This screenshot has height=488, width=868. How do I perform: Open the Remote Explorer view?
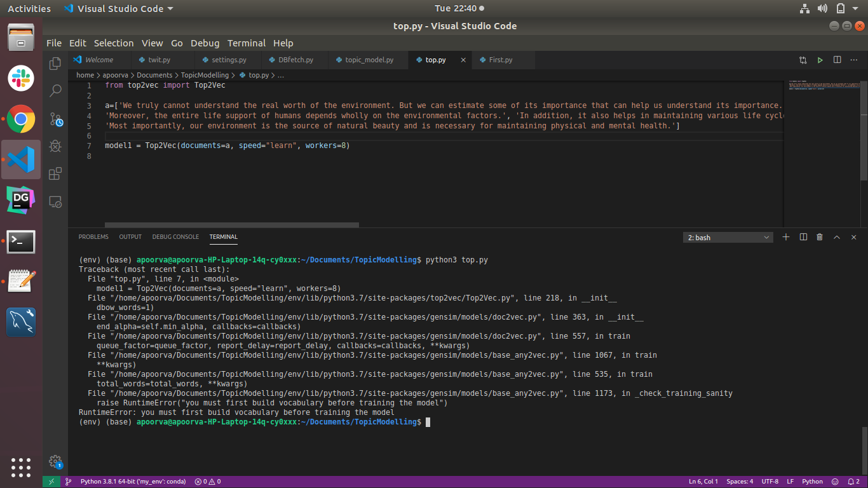point(55,201)
